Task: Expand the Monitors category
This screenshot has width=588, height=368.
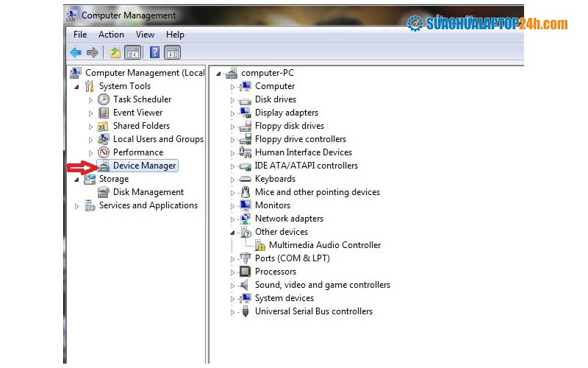Action: pyautogui.click(x=232, y=206)
